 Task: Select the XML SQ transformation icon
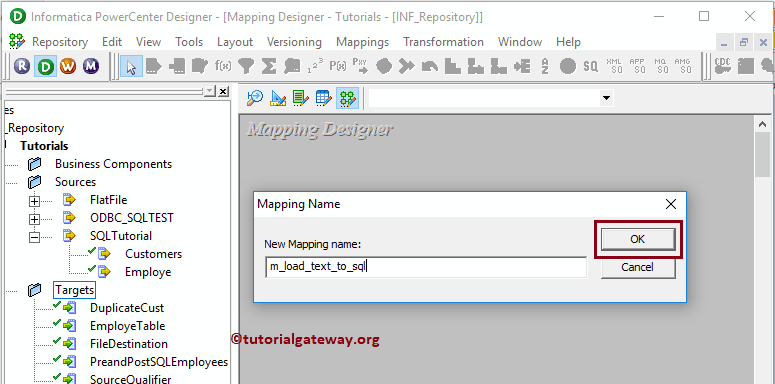pyautogui.click(x=614, y=66)
